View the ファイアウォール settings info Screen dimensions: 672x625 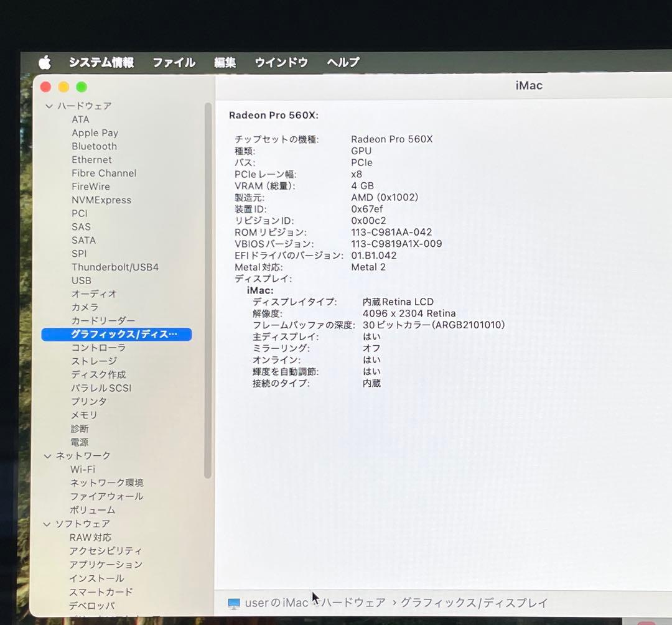(x=107, y=496)
